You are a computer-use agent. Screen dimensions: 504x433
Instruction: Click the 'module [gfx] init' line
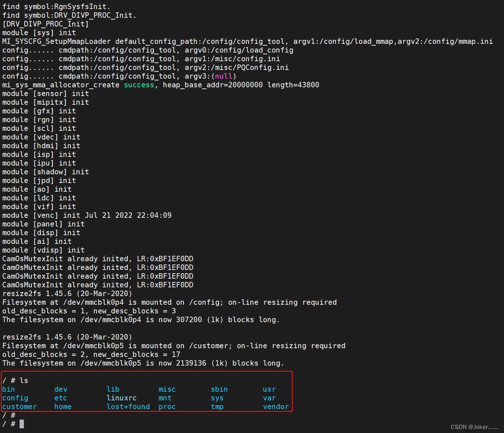[x=39, y=111]
